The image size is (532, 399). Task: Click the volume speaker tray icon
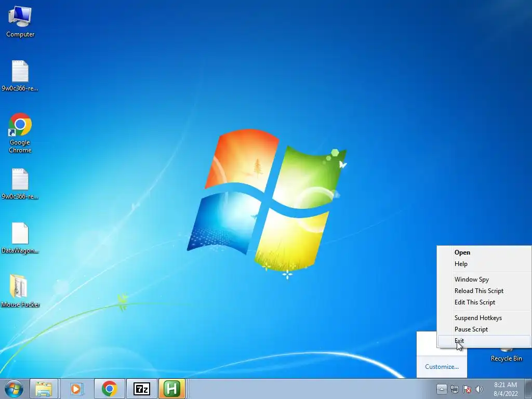pyautogui.click(x=479, y=389)
